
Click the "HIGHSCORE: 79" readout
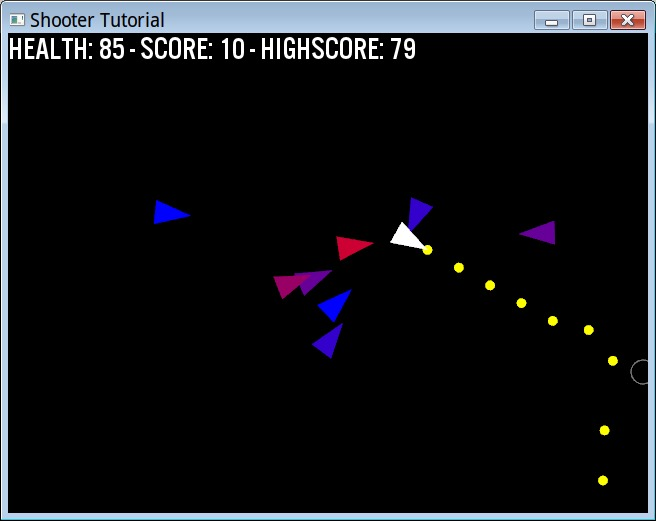(x=338, y=49)
